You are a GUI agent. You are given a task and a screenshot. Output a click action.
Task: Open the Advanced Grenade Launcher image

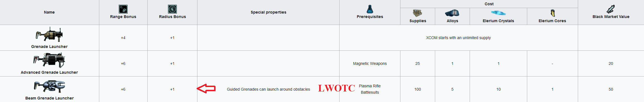click(x=49, y=60)
